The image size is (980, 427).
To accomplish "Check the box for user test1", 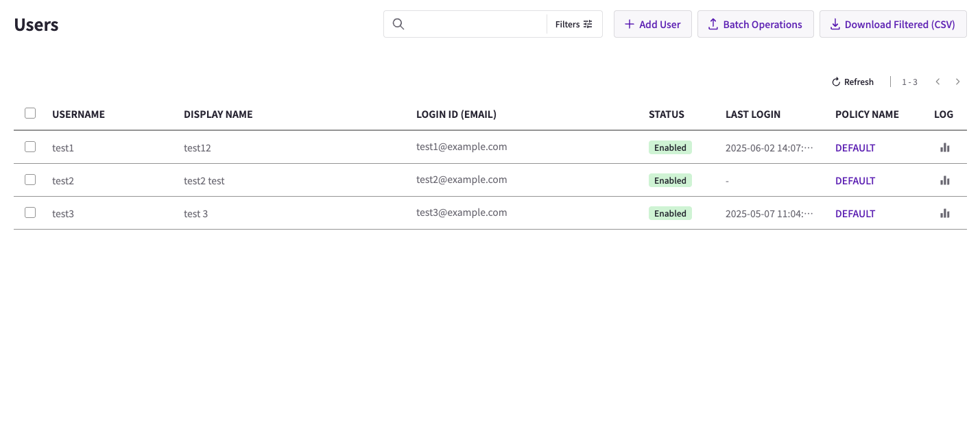I will click(x=30, y=147).
